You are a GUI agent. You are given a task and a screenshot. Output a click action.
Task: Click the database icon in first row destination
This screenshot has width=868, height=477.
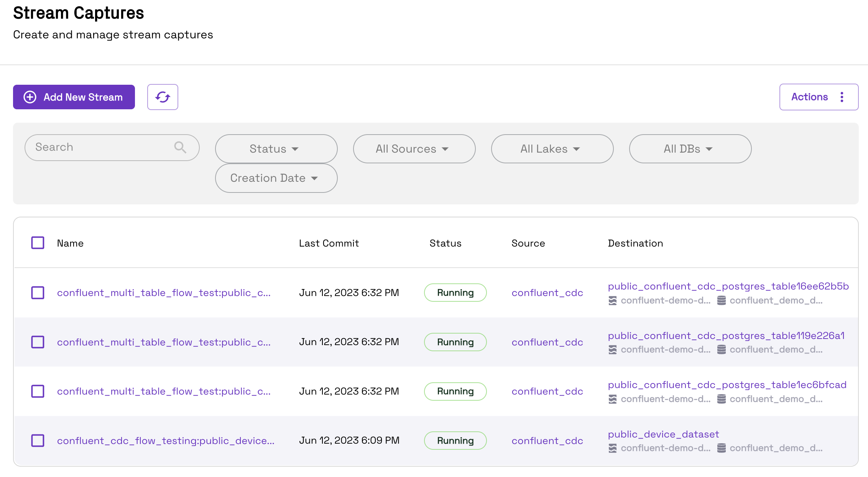[x=722, y=301]
